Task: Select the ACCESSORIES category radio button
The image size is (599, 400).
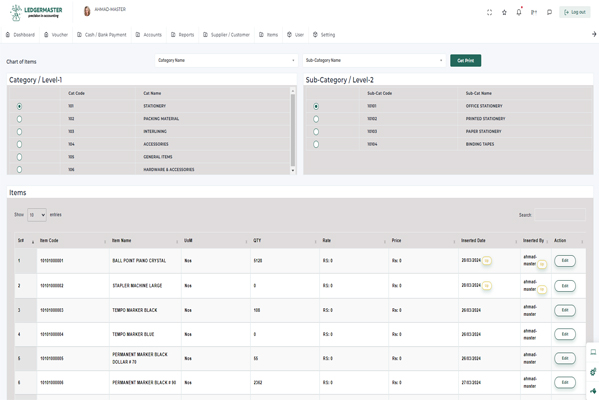Action: [x=19, y=144]
